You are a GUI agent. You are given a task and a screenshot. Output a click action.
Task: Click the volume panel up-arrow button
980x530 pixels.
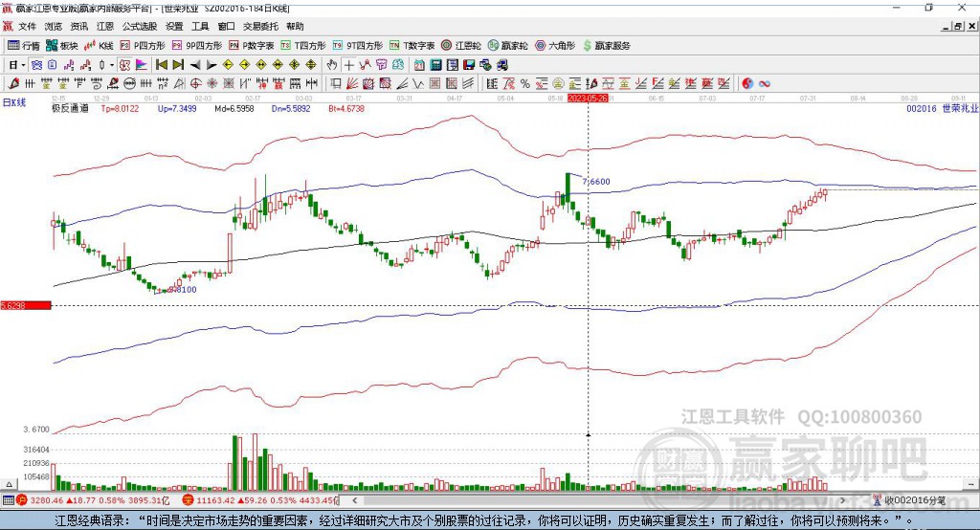9,484
